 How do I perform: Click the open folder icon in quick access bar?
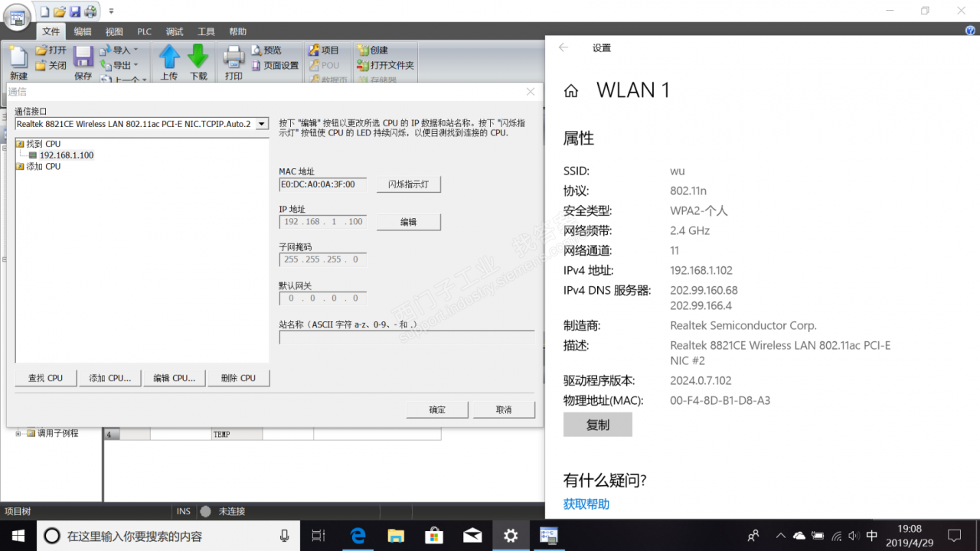click(59, 11)
